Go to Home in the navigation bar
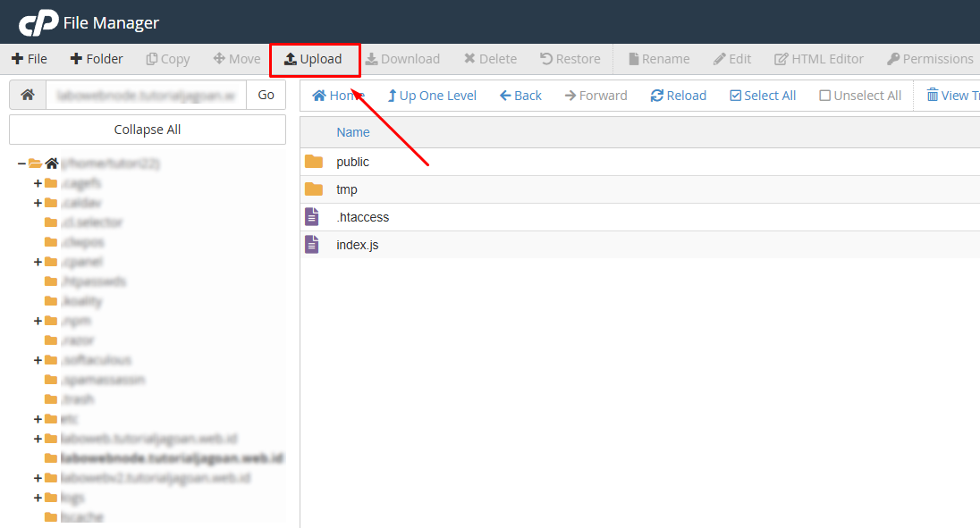Viewport: 980px width, 528px height. 338,96
